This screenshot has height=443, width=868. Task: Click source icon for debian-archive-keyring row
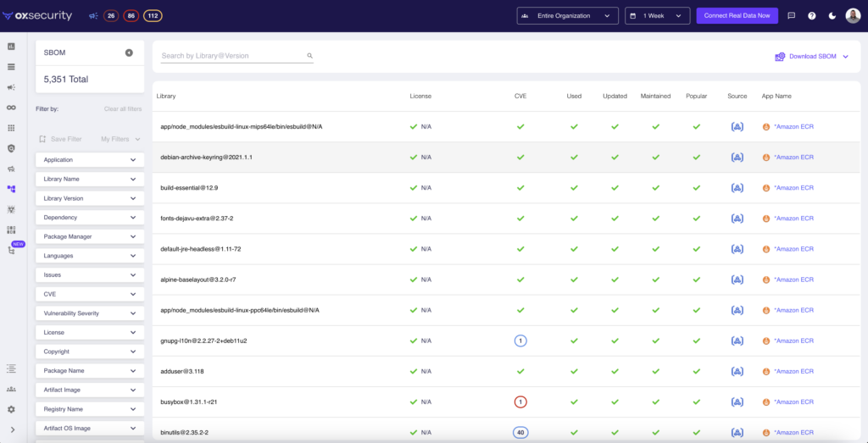737,157
